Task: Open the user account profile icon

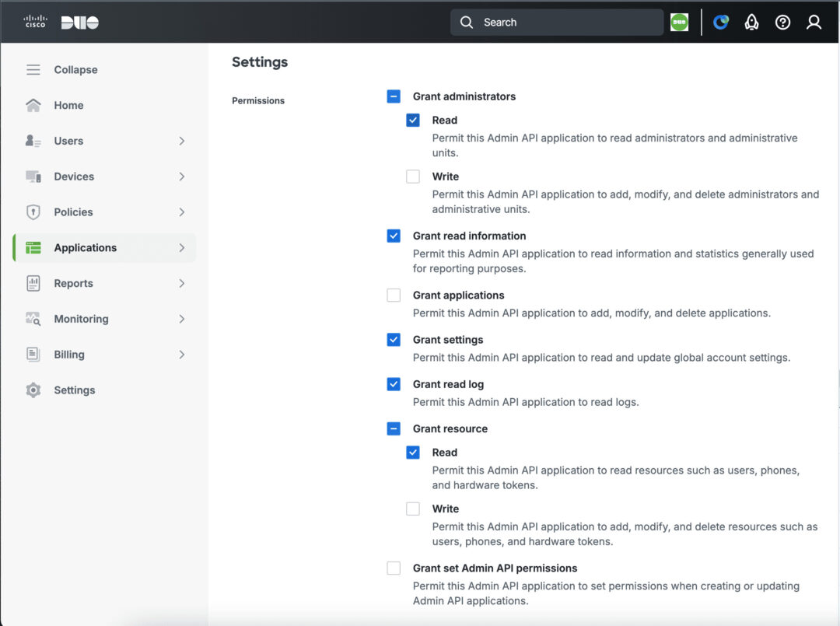Action: [814, 22]
